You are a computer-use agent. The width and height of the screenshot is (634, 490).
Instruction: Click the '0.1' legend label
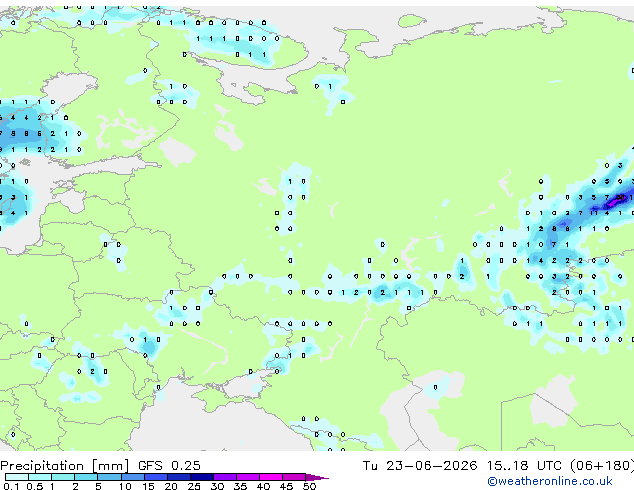coord(11,486)
